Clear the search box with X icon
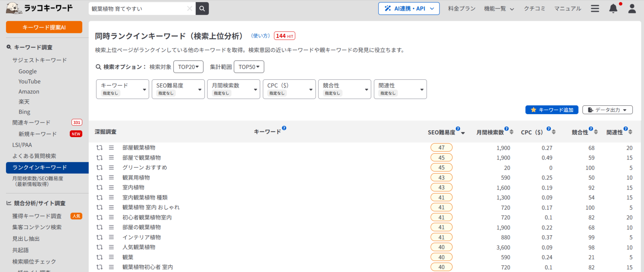Screen dimensions: 644x272 pos(190,8)
